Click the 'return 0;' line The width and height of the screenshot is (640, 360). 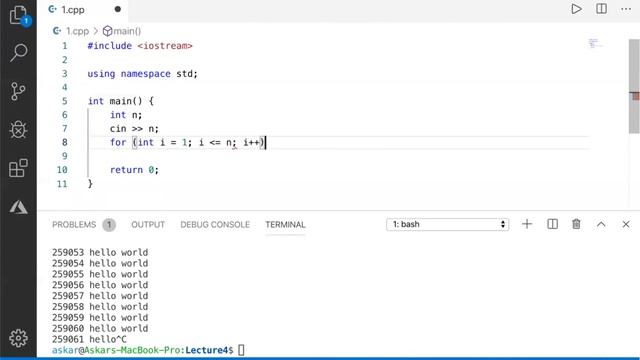point(134,170)
